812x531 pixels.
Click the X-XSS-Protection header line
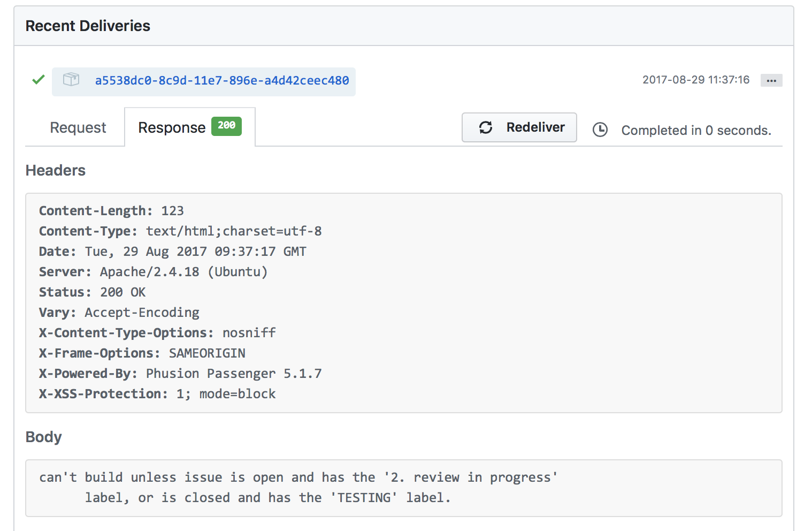[157, 394]
